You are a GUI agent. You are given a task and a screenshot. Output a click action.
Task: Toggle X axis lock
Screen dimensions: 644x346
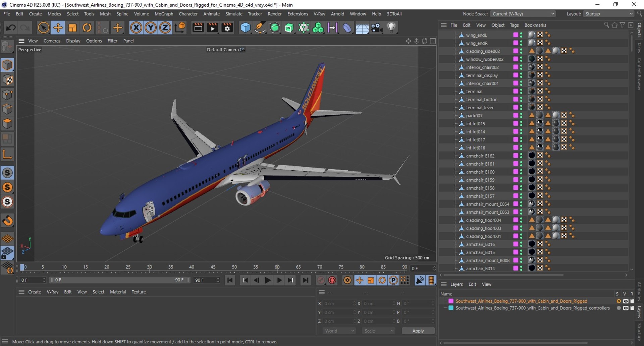[136, 27]
